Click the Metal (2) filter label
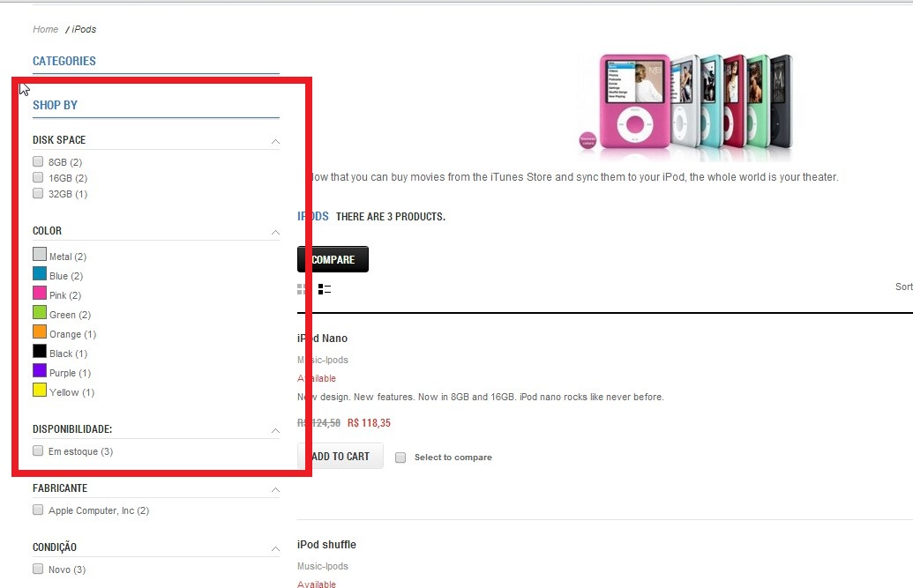913x588 pixels. (68, 257)
